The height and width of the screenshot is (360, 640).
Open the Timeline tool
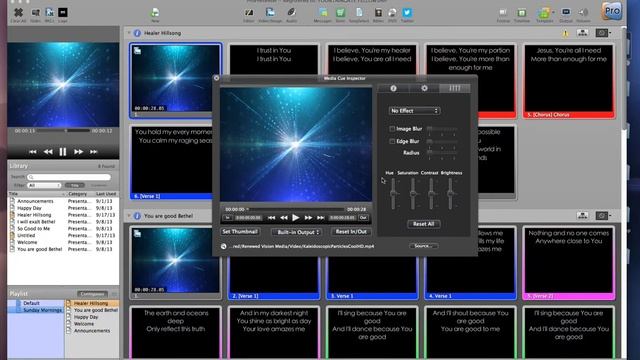click(x=522, y=13)
